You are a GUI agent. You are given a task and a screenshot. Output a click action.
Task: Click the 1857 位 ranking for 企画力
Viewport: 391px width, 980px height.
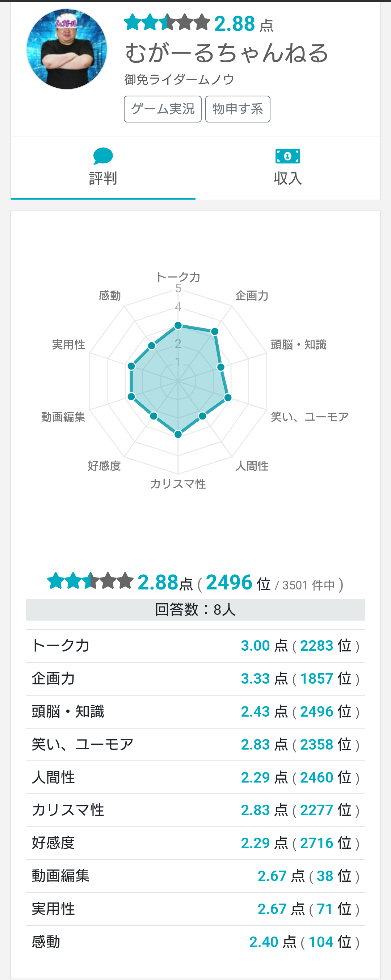click(x=325, y=678)
